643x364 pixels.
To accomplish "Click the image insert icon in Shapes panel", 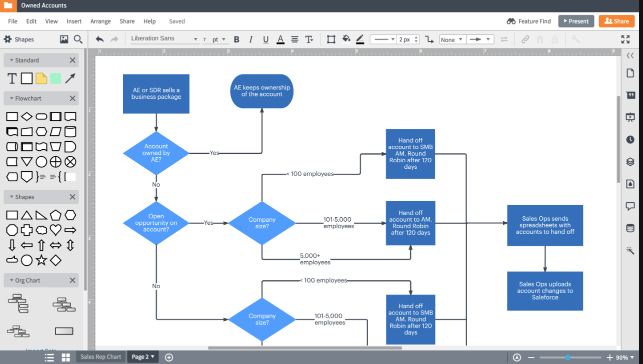I will pyautogui.click(x=64, y=39).
